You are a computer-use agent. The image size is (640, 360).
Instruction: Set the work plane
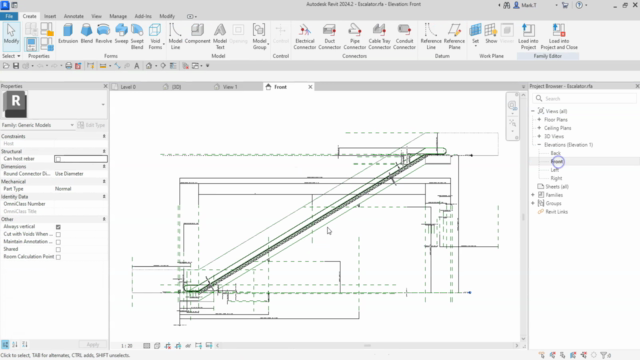(475, 34)
